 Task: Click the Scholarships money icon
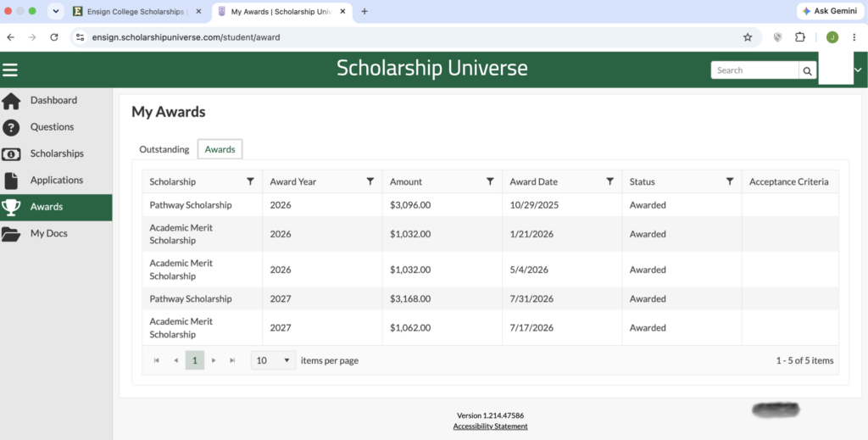pyautogui.click(x=11, y=153)
